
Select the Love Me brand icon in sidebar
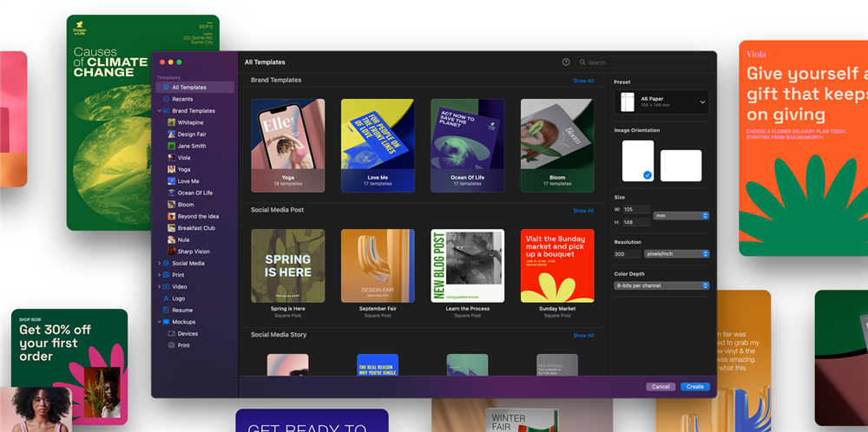(x=172, y=181)
